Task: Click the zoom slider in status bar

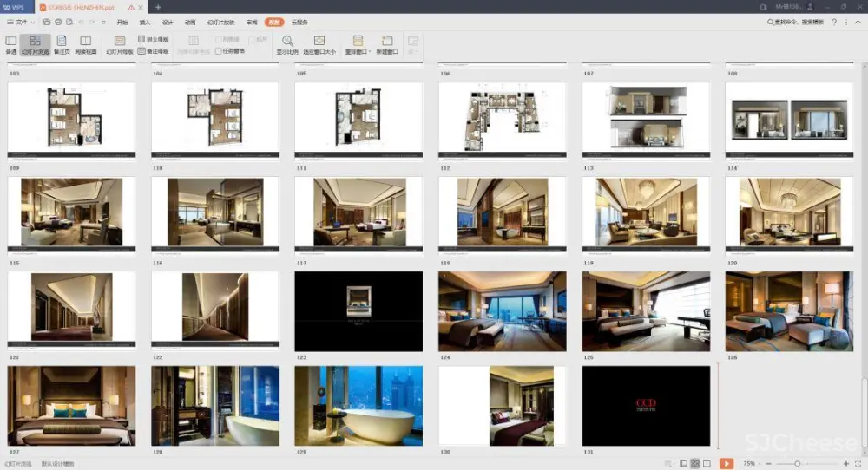Action: (798, 464)
